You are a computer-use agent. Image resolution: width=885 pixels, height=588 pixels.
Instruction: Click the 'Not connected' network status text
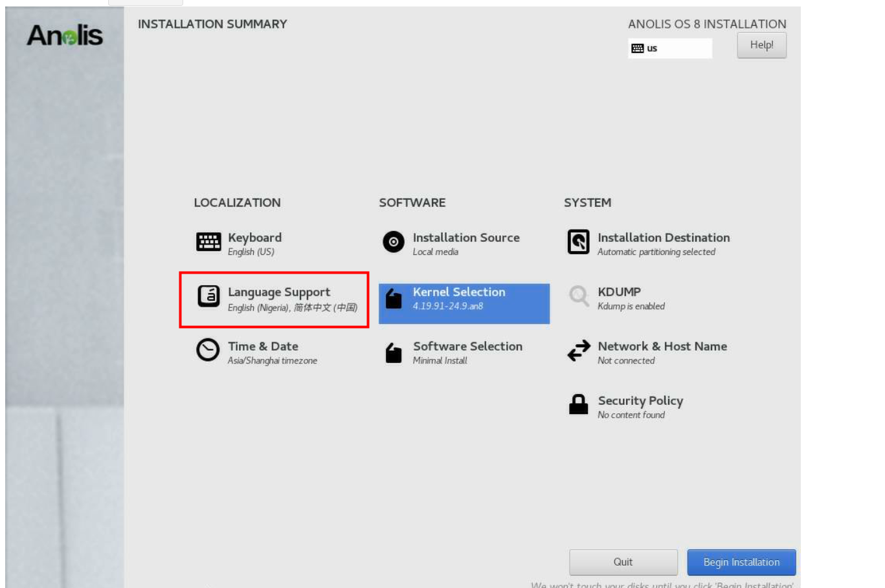coord(626,361)
